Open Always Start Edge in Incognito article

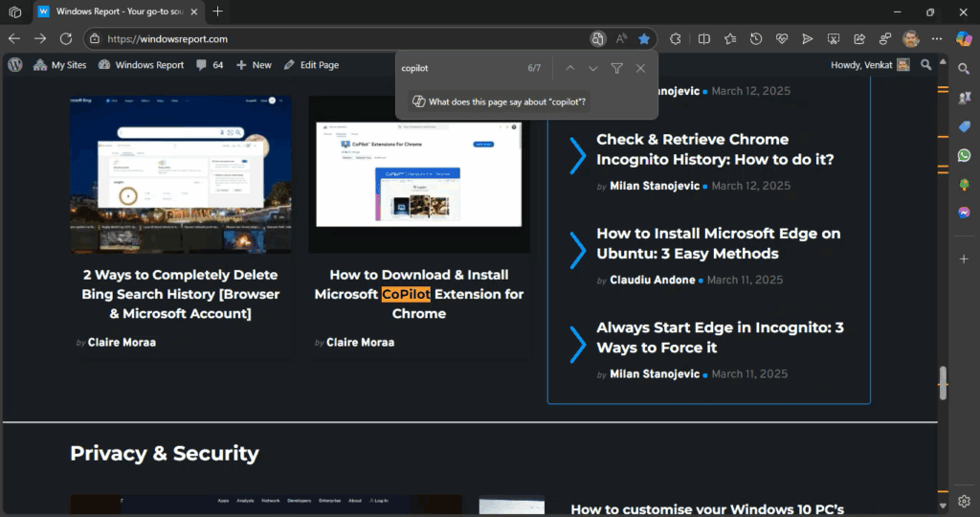[x=720, y=338]
